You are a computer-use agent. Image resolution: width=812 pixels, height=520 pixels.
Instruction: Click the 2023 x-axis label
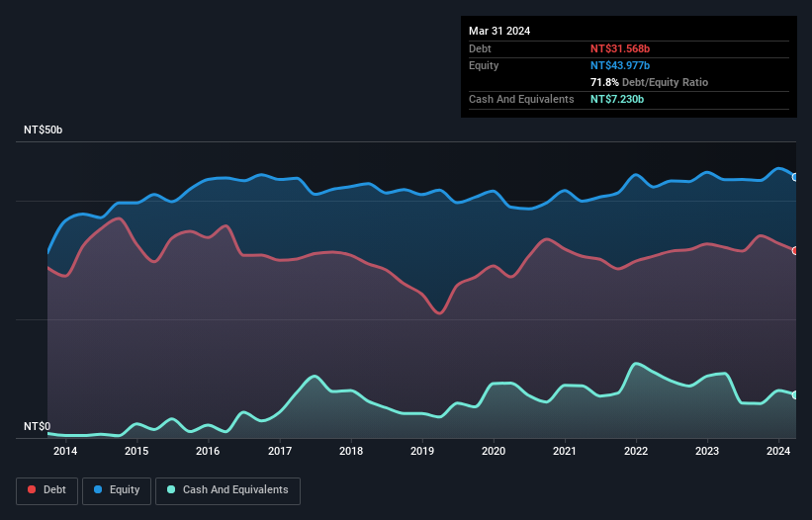point(707,452)
